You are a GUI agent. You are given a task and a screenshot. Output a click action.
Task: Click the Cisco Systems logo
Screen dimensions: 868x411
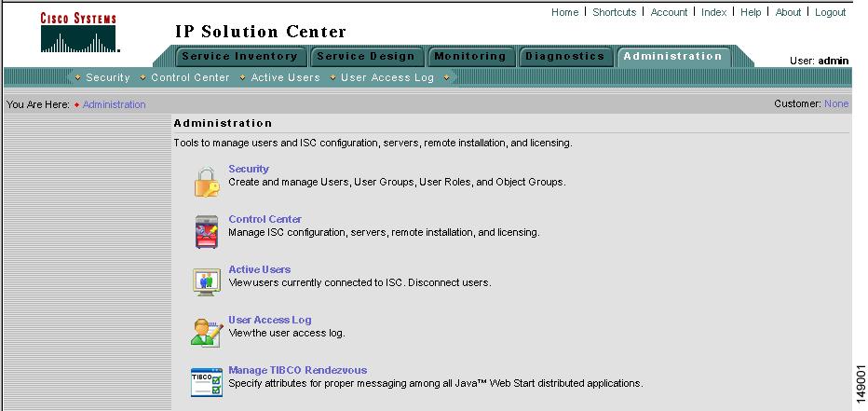pyautogui.click(x=78, y=33)
